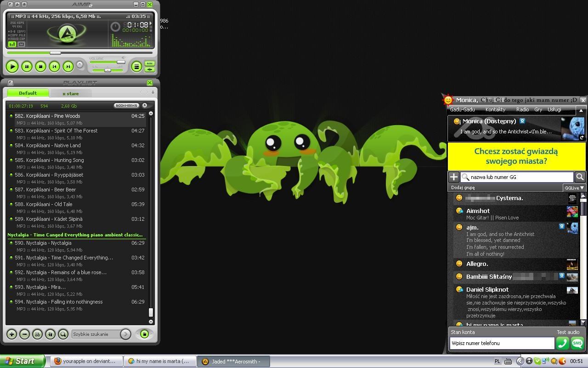Click the Dodaj grupę link
The width and height of the screenshot is (588, 368).
click(x=463, y=188)
